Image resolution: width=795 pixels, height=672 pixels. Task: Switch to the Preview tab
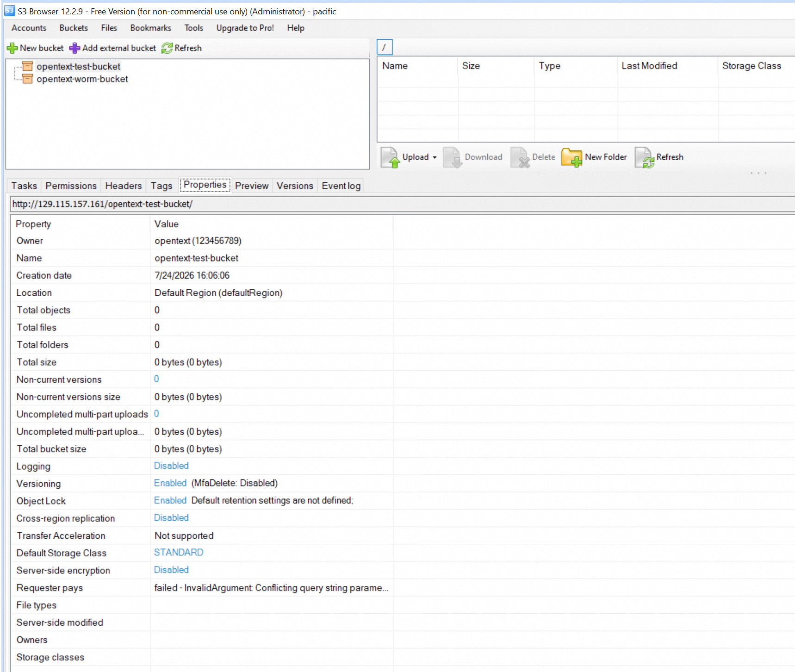252,186
